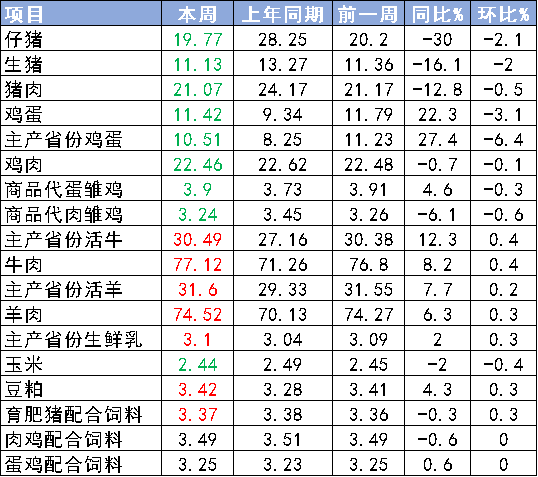Screen dimensions: 538x477
Task: Select the green 11.13 value for 生猪
Action: click(x=198, y=65)
